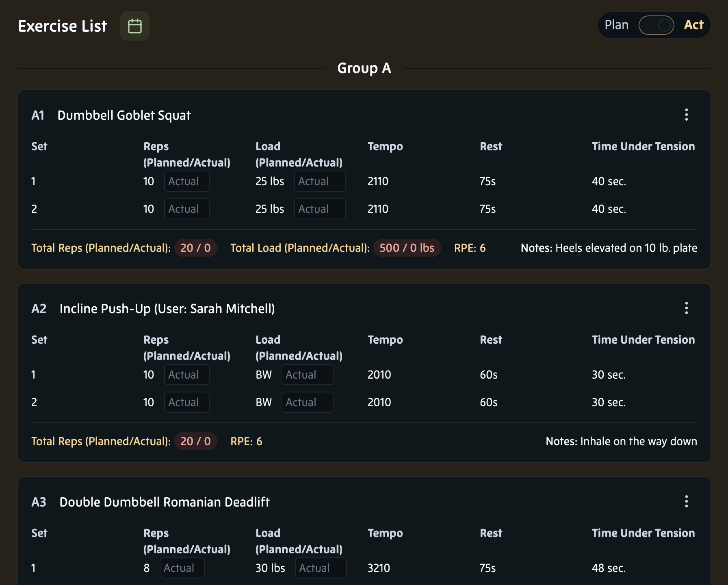Open the calendar icon next to Exercise List
The image size is (728, 585).
[x=135, y=26]
